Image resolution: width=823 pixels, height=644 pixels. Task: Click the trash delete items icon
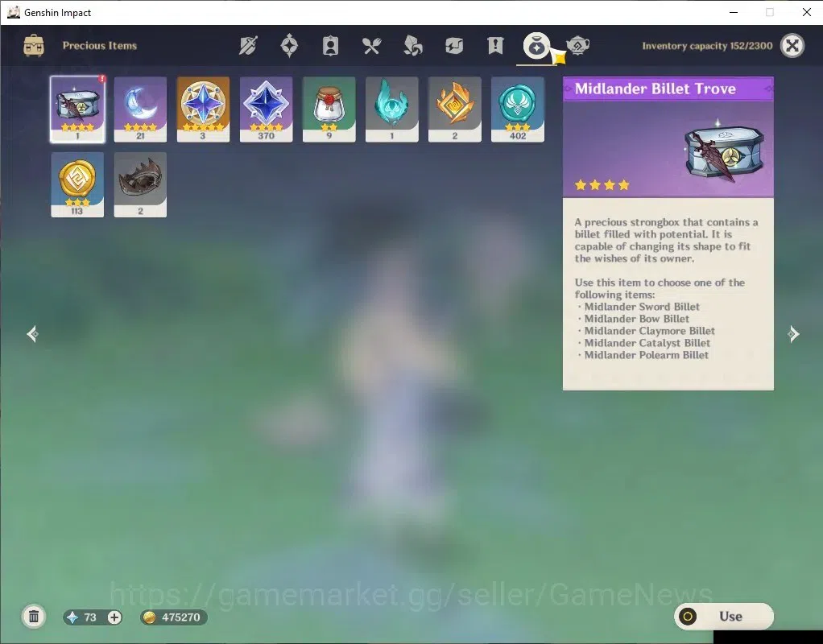[34, 617]
